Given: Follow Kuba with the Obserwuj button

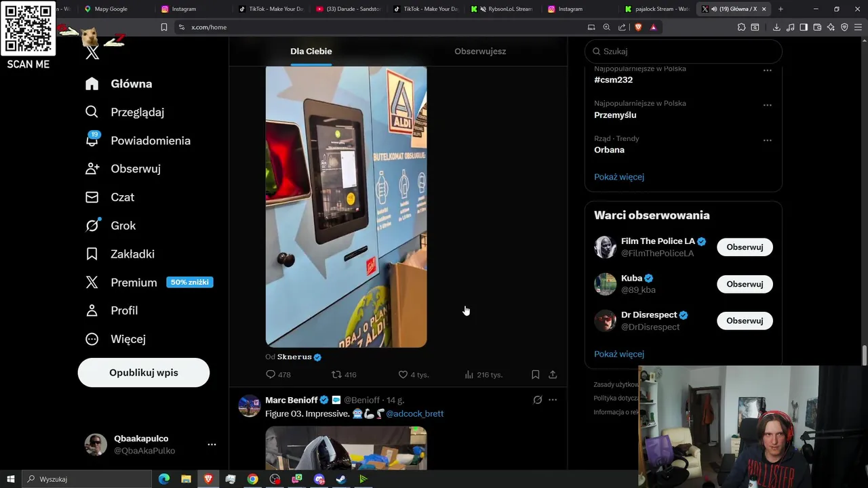Looking at the screenshot, I should [x=745, y=284].
